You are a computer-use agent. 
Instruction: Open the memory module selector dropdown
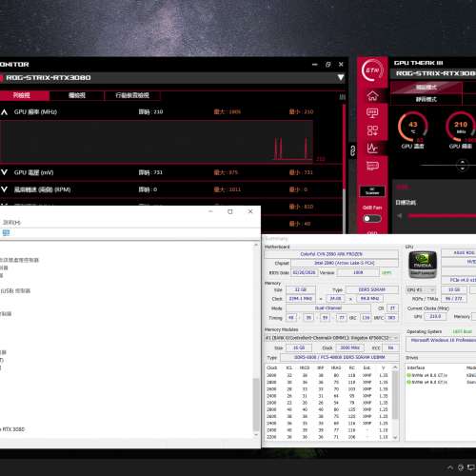(x=331, y=338)
